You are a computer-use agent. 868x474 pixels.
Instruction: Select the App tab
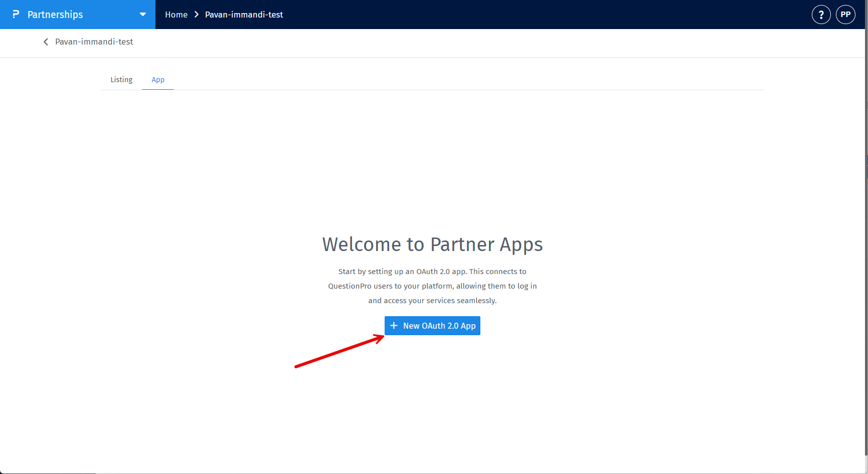coord(158,80)
